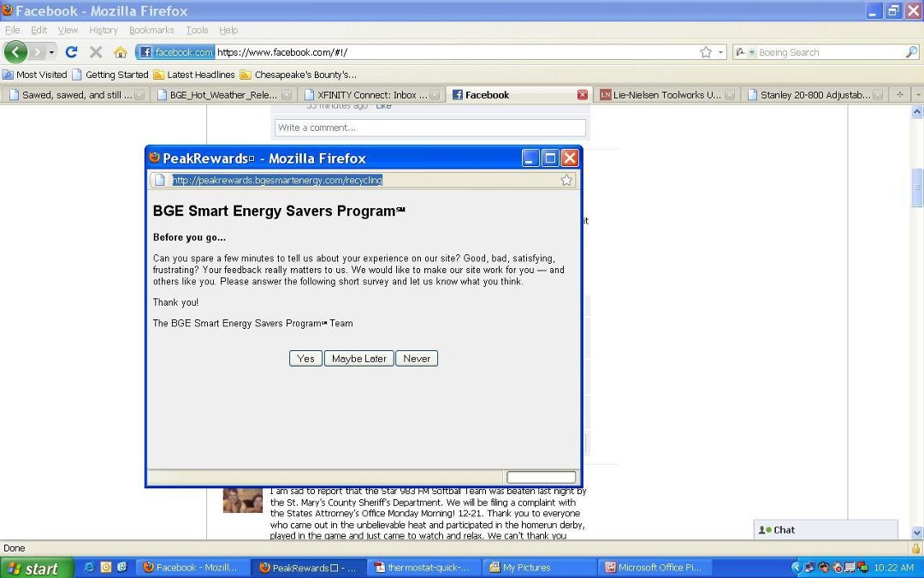Click the Forward navigation arrow
924x578 pixels.
(37, 52)
